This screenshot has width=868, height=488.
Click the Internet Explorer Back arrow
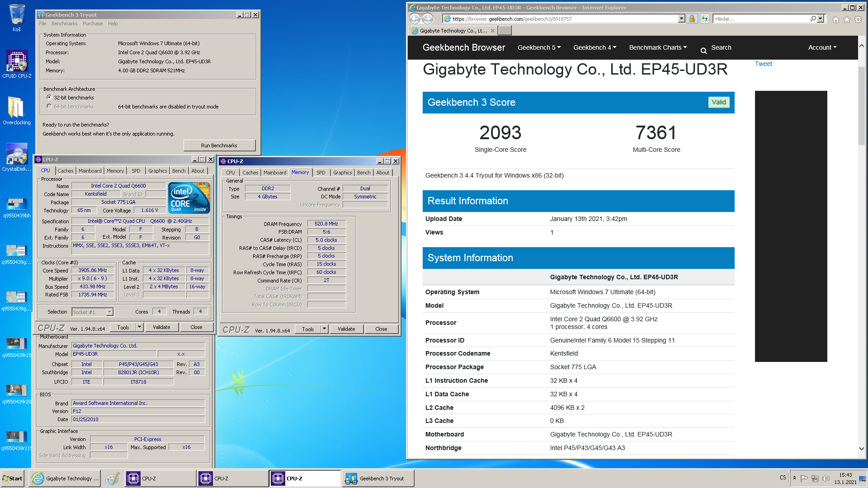click(x=415, y=19)
